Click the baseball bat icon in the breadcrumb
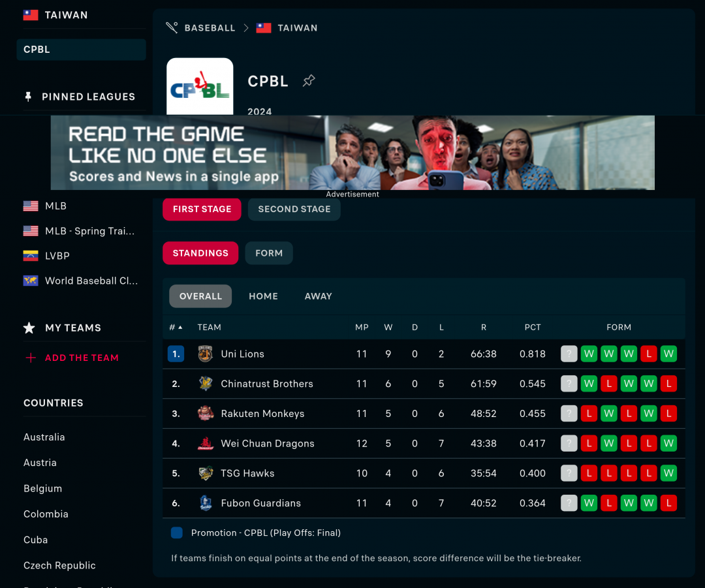Viewport: 705px width, 588px height. coord(172,28)
